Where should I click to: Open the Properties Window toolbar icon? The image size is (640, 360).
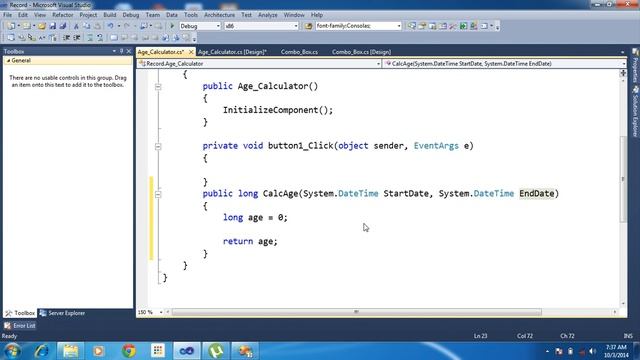[x=422, y=26]
